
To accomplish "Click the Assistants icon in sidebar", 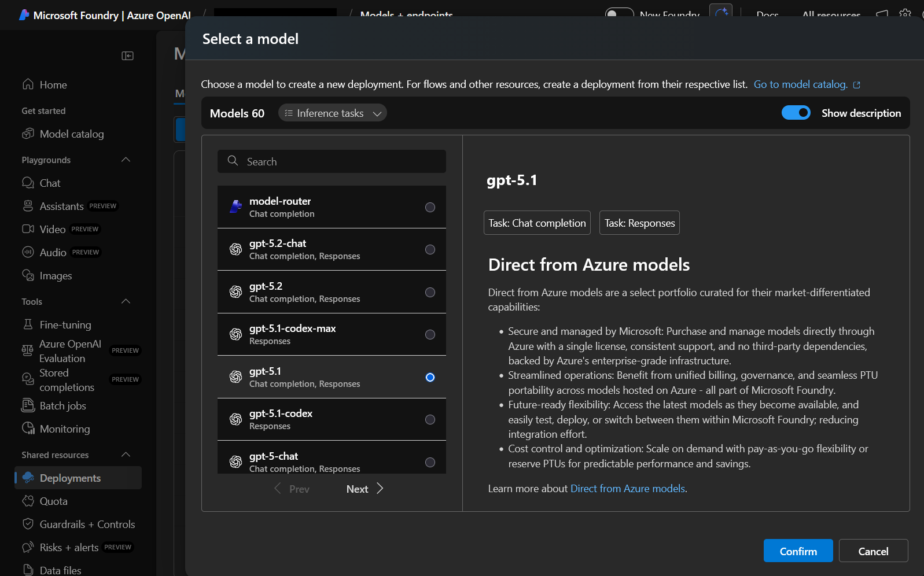I will pyautogui.click(x=28, y=206).
